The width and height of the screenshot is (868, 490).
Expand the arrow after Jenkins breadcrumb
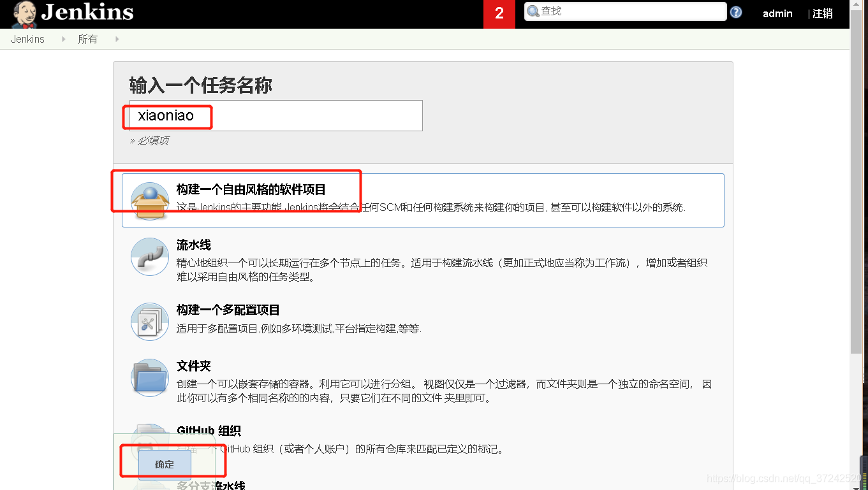click(63, 39)
